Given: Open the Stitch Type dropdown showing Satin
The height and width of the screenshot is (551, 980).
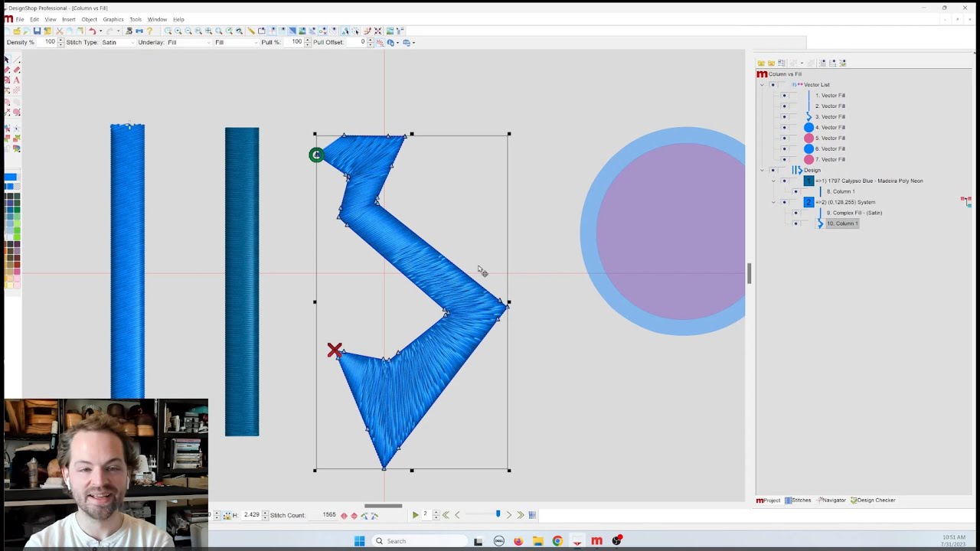Looking at the screenshot, I should (x=117, y=42).
